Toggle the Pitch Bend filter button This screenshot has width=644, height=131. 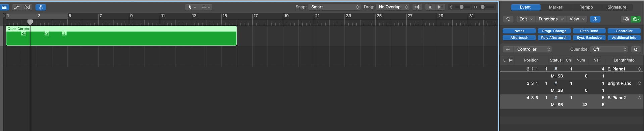point(589,31)
